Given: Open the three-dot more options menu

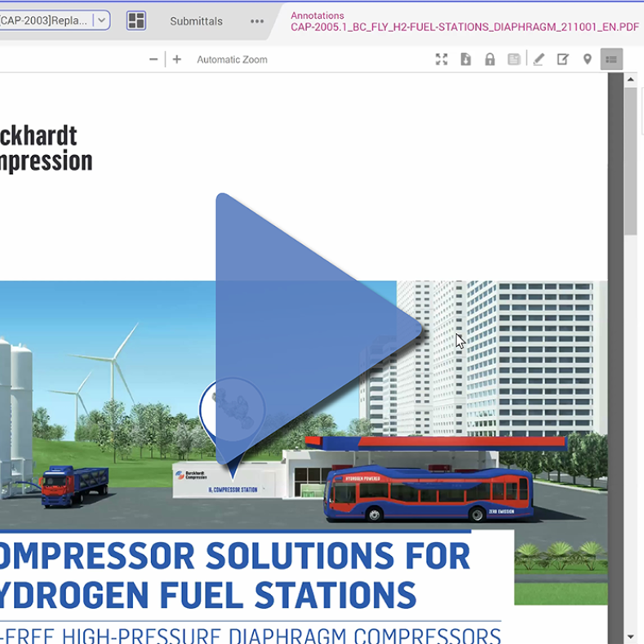Looking at the screenshot, I should pyautogui.click(x=257, y=21).
